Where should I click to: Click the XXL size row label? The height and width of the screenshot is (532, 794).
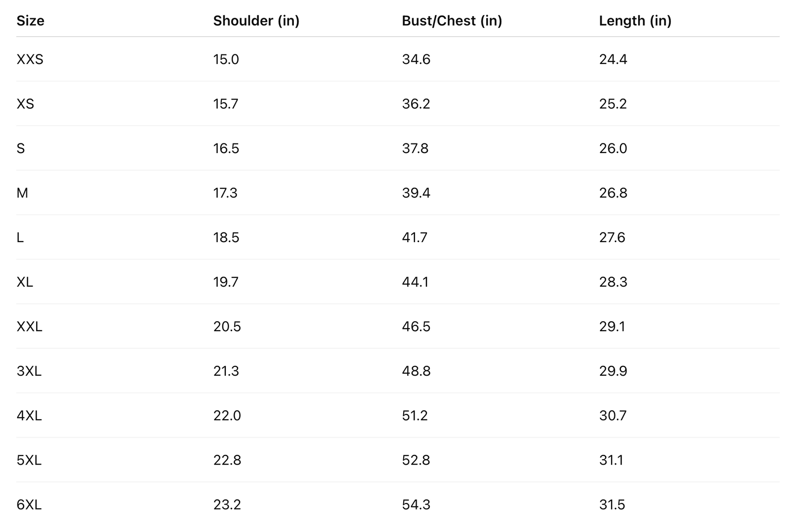click(30, 326)
